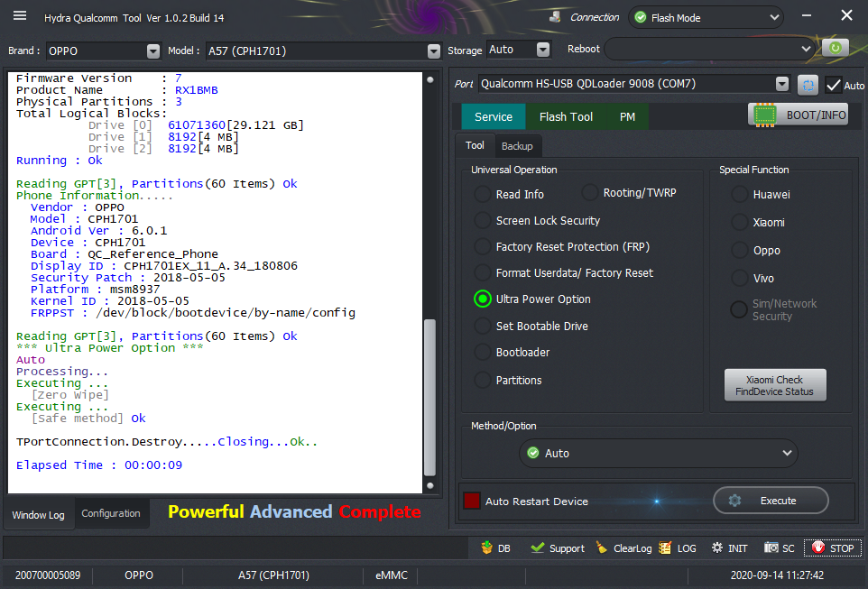
Task: Switch to Window Log tab
Action: point(38,515)
